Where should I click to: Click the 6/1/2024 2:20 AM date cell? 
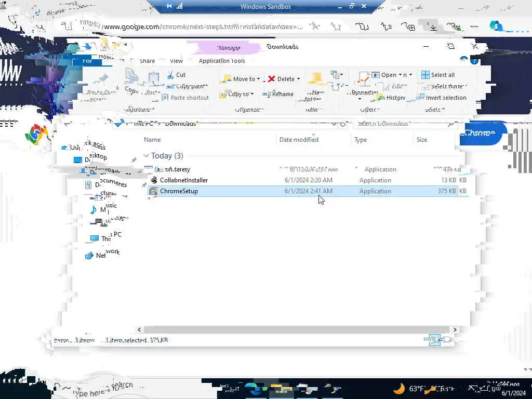click(x=309, y=180)
